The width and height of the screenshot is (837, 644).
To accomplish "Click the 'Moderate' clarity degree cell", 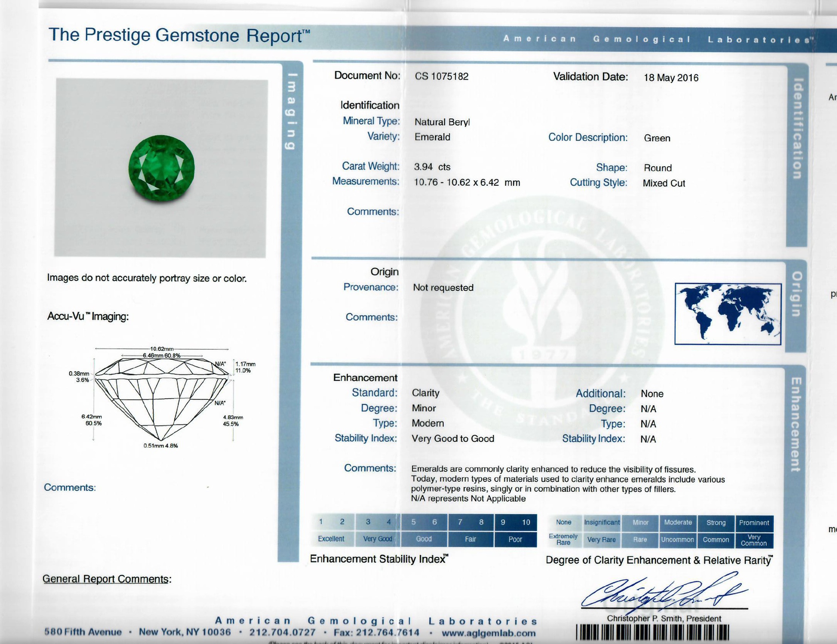I will pos(678,523).
